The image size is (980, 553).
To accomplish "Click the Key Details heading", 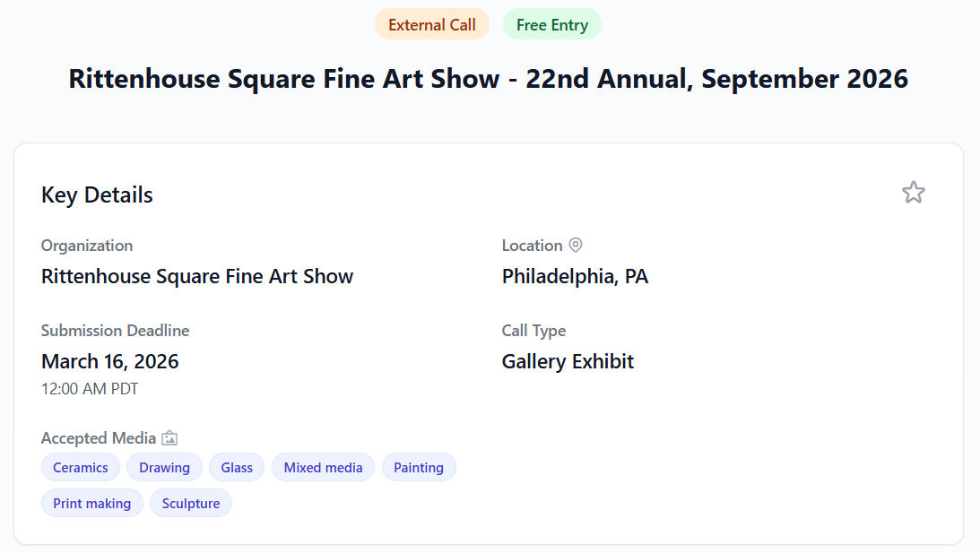I will [96, 194].
